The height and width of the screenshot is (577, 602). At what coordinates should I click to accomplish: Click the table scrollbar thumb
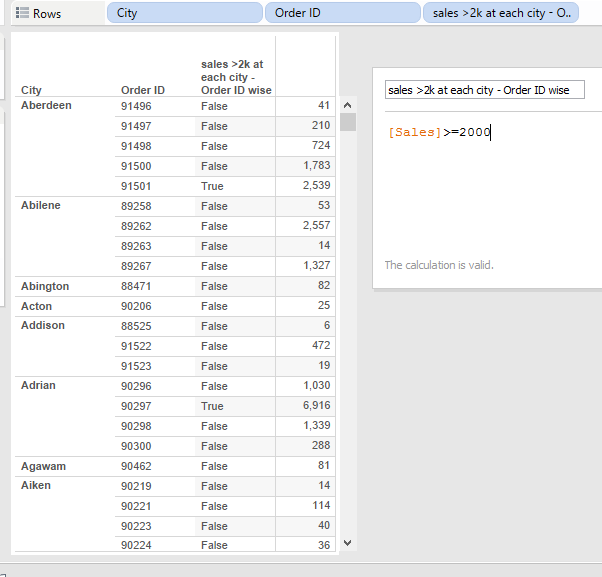point(348,122)
